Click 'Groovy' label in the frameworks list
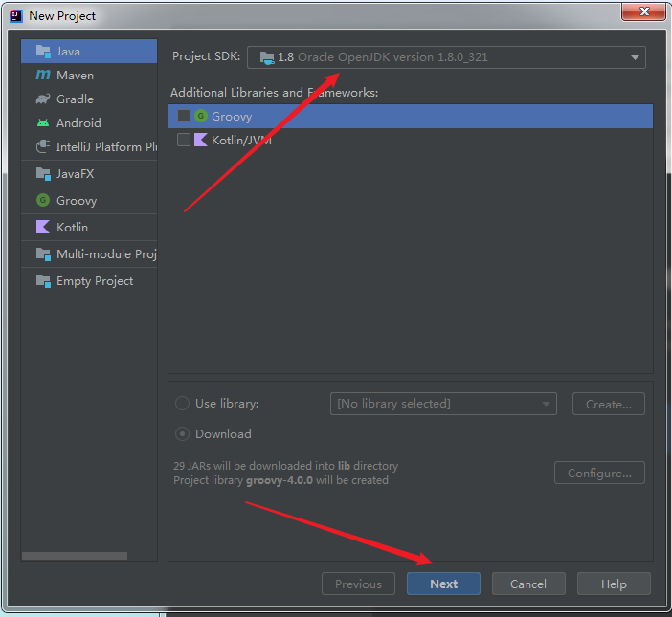672x617 pixels. pyautogui.click(x=232, y=117)
